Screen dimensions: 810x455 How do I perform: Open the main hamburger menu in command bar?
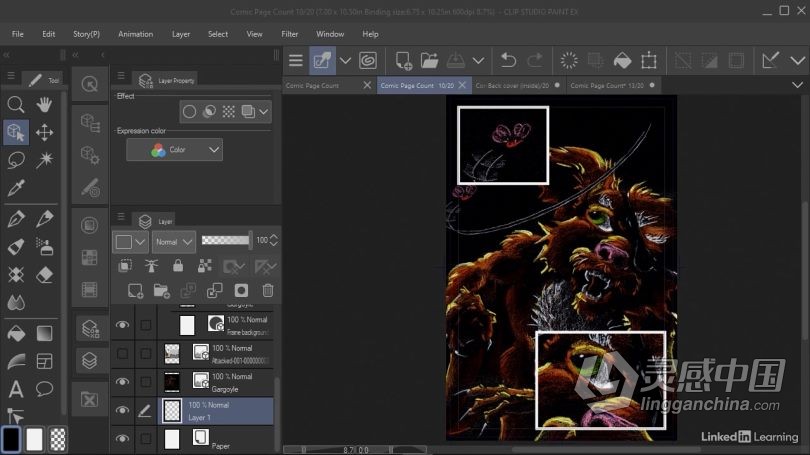[x=295, y=61]
